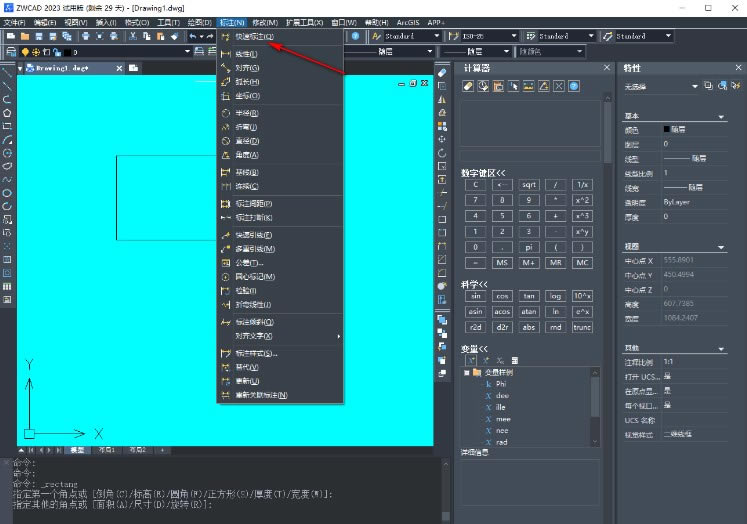Collapse the Scientific (科学<<) section
The height and width of the screenshot is (524, 747).
click(474, 284)
